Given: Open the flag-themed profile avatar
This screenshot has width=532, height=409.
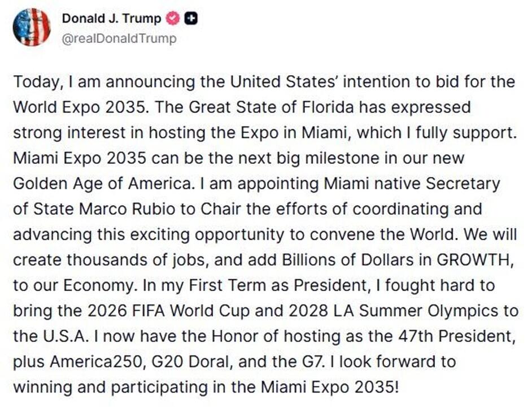Looking at the screenshot, I should click(x=32, y=27).
